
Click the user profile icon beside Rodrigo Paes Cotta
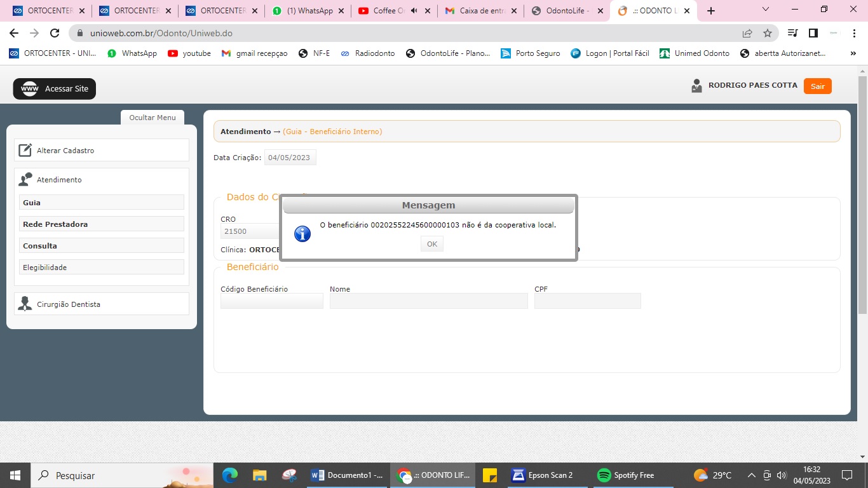[697, 86]
